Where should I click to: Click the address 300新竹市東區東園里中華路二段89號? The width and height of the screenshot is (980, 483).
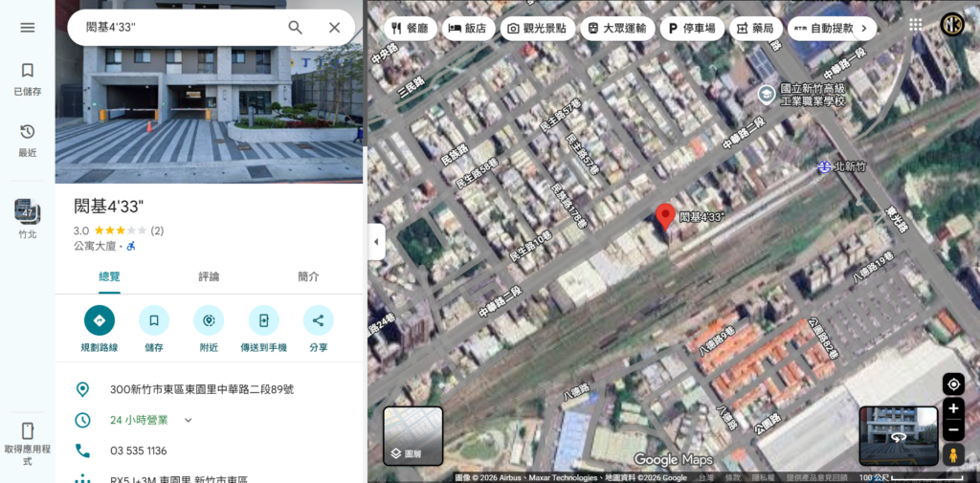(202, 390)
